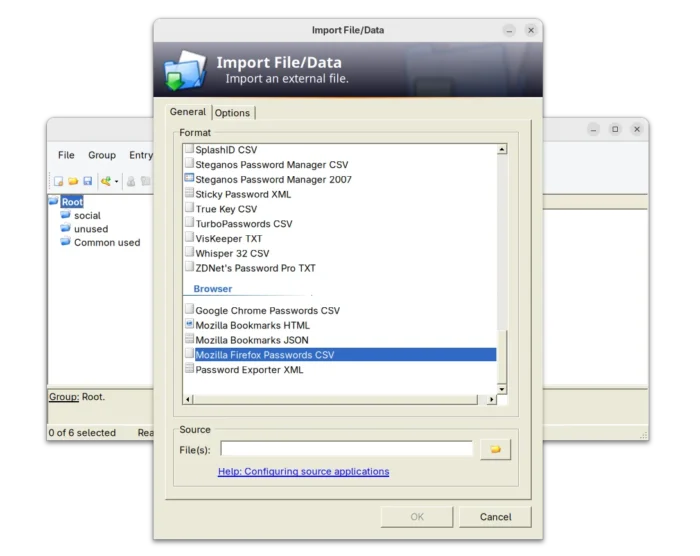Image resolution: width=700 pixels, height=556 pixels.
Task: Click the File(s) source input field
Action: [346, 449]
